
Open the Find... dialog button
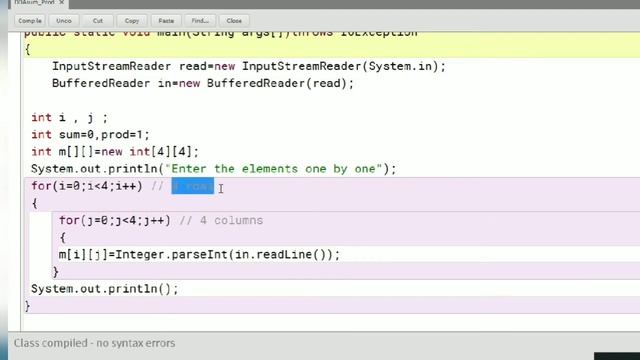200,20
